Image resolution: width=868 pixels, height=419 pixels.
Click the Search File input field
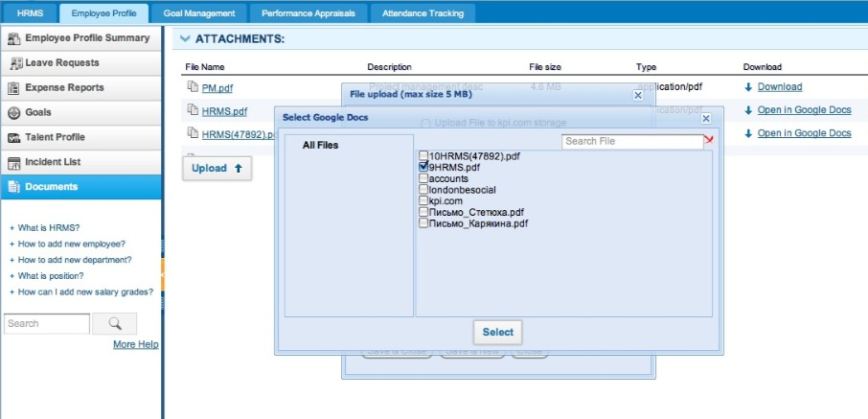pyautogui.click(x=632, y=141)
